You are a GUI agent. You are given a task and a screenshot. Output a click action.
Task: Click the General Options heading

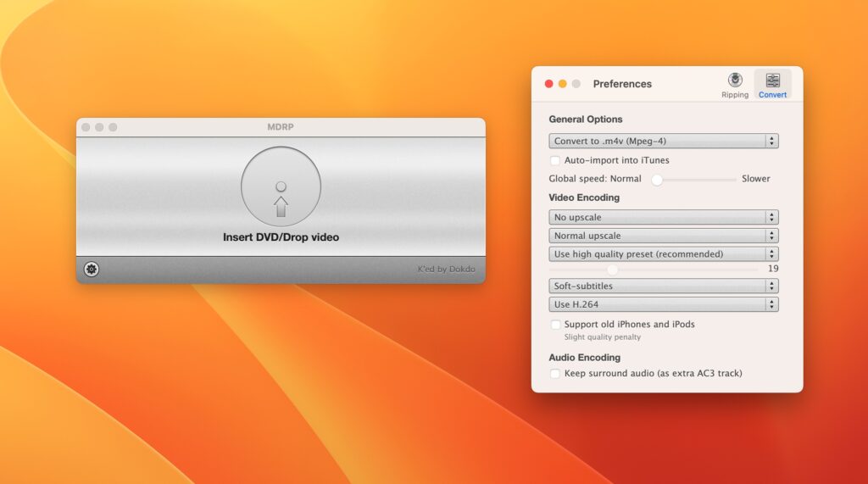coord(585,119)
